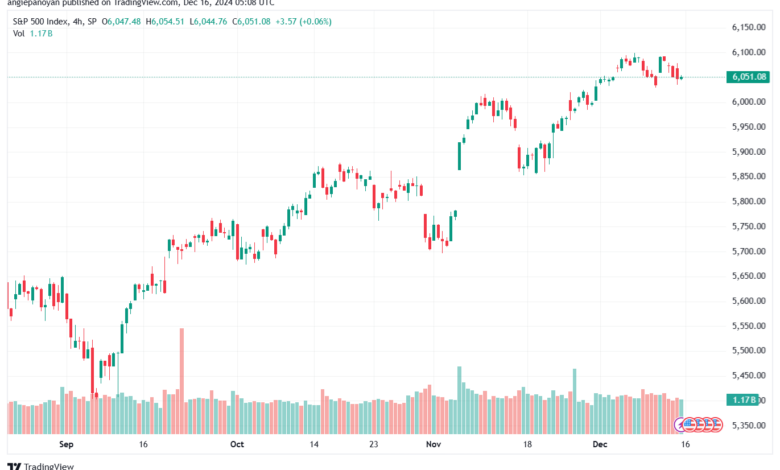
Task: Click the 5,500.00 price scale label
Action: coord(749,350)
